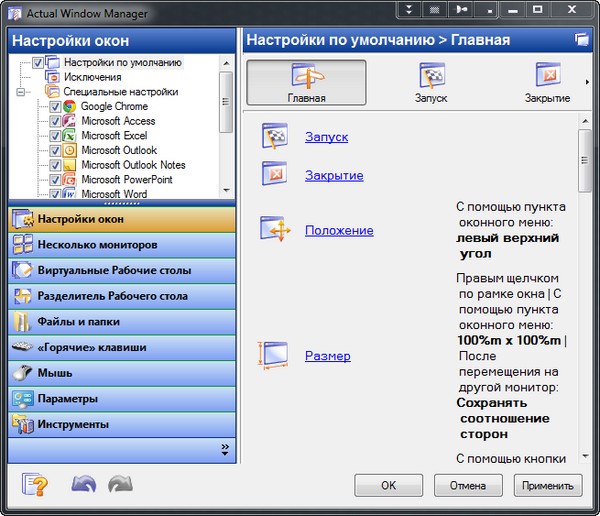This screenshot has width=600, height=516.
Task: Open the Размер link
Action: 328,356
